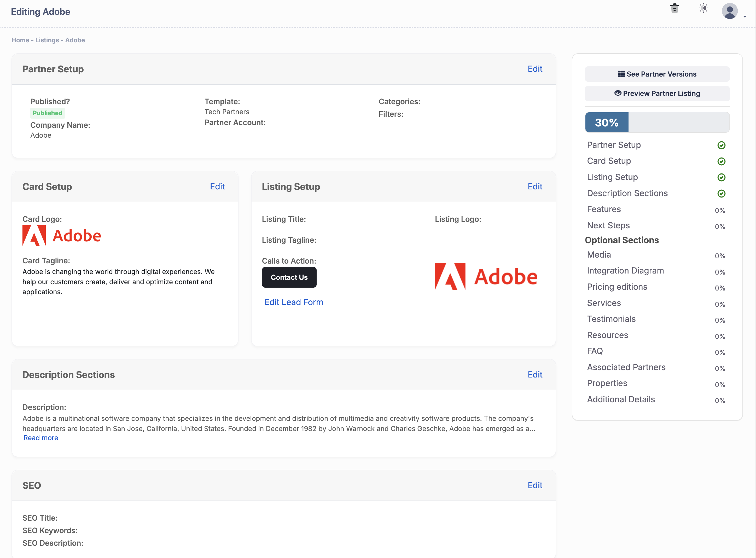Screen dimensions: 756x558
Task: Edit the Description Sections panel
Action: [535, 375]
